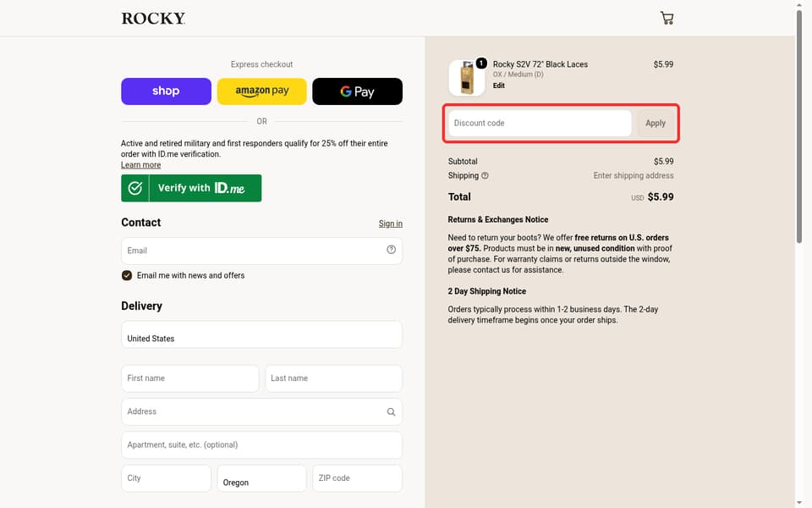Focus the ZIP code field
812x508 pixels.
tap(357, 478)
